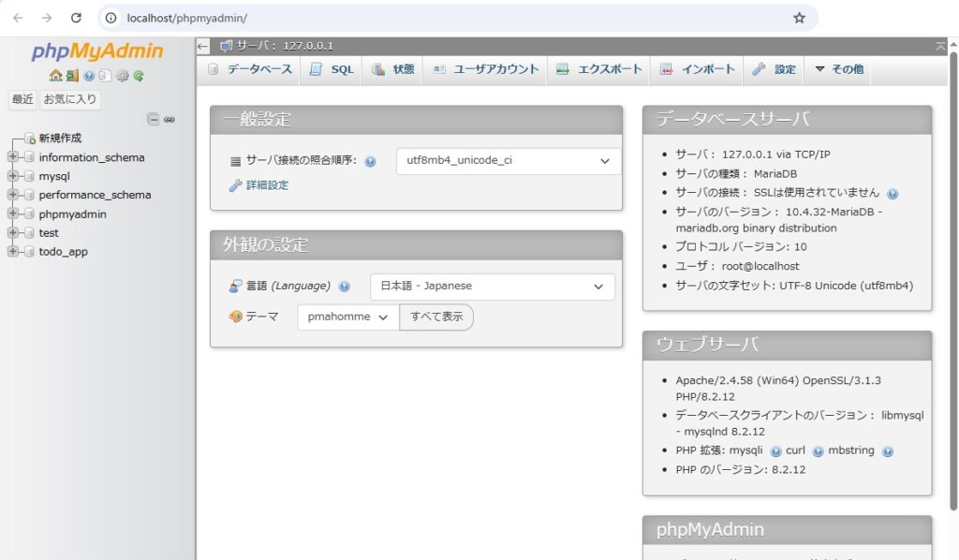
Task: Expand the test database tree
Action: pyautogui.click(x=12, y=232)
